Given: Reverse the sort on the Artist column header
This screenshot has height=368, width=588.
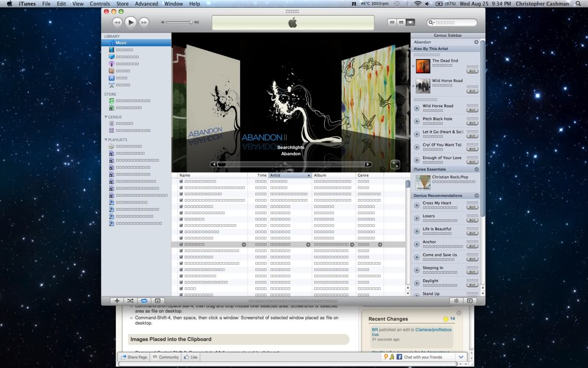Looking at the screenshot, I should [290, 175].
